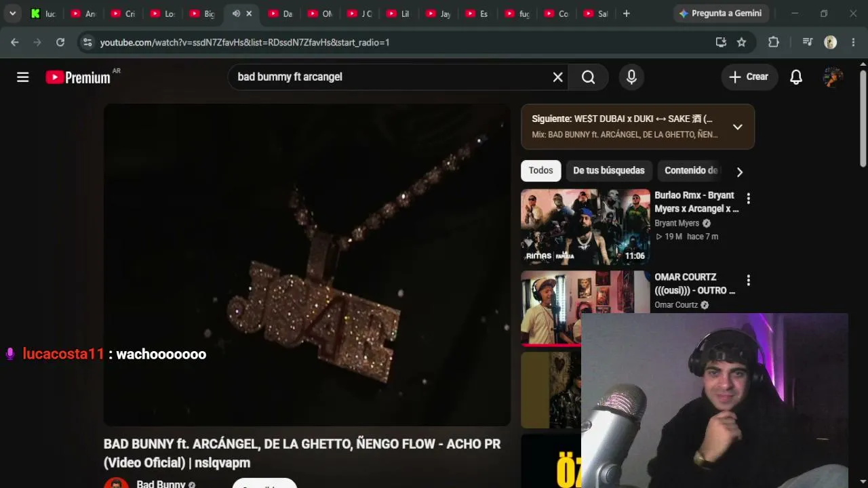Select the Todos filter chip
This screenshot has width=868, height=488.
(541, 171)
